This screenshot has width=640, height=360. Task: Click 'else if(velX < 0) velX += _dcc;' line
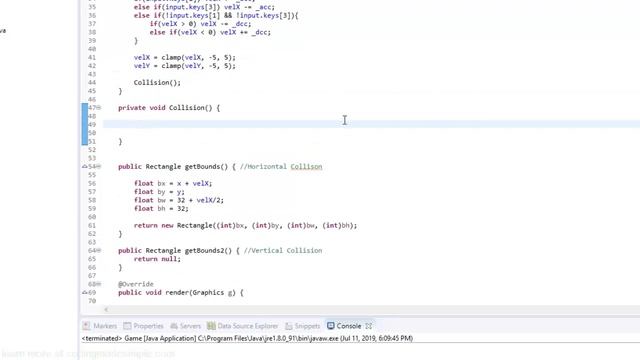pyautogui.click(x=210, y=32)
